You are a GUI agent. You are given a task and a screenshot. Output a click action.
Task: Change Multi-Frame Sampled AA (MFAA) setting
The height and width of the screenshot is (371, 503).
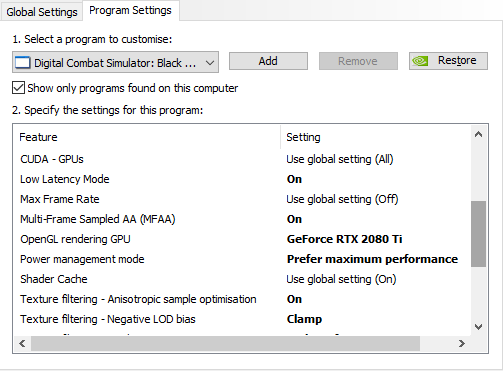tap(294, 219)
